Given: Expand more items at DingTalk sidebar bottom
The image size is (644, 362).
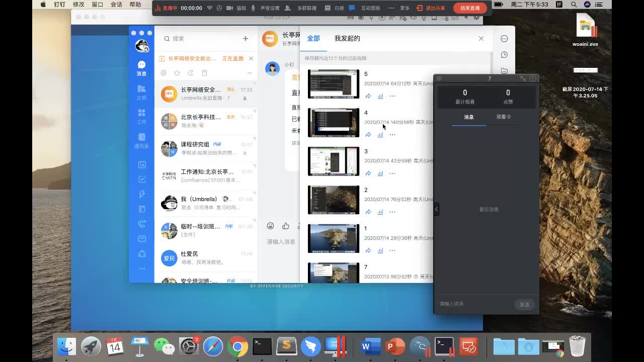Looking at the screenshot, I should (x=142, y=268).
